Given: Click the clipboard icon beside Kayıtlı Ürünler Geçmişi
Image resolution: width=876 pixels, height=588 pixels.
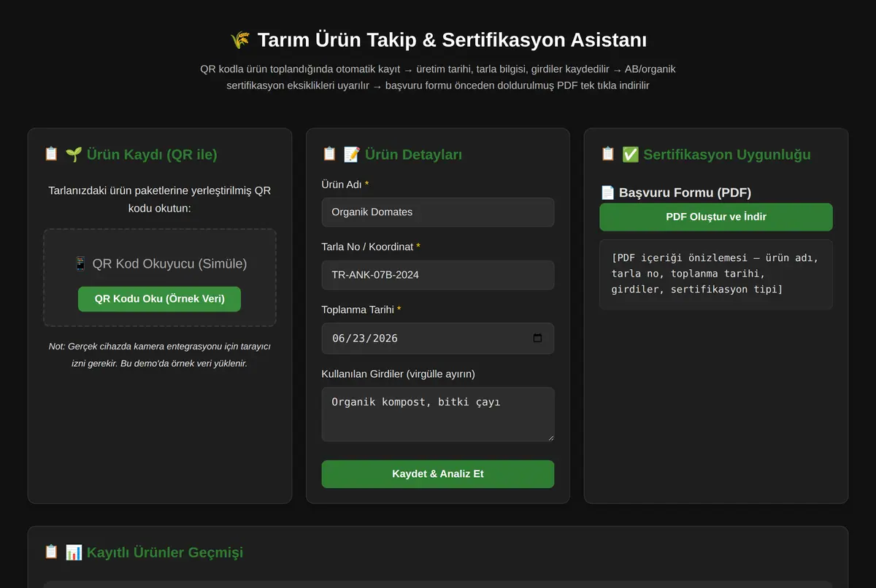Looking at the screenshot, I should [51, 552].
